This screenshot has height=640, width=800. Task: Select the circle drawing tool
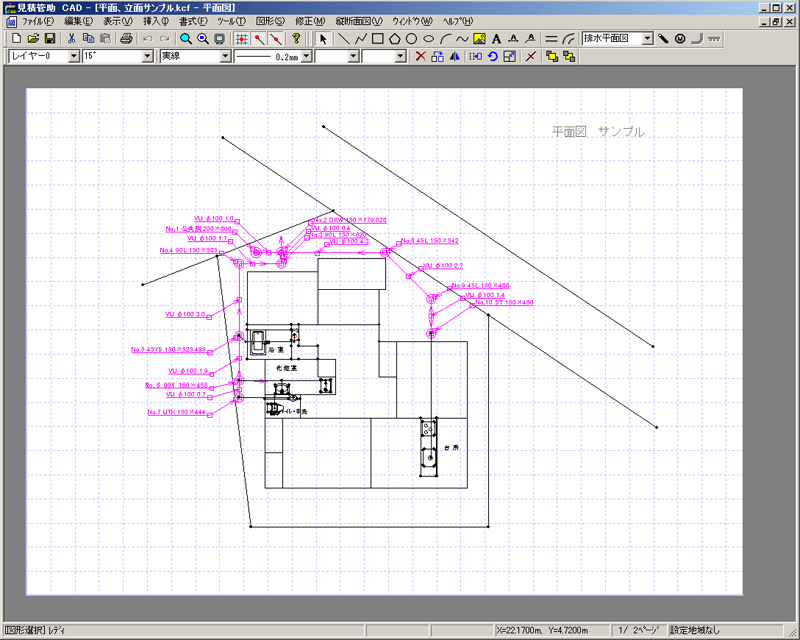(x=411, y=39)
